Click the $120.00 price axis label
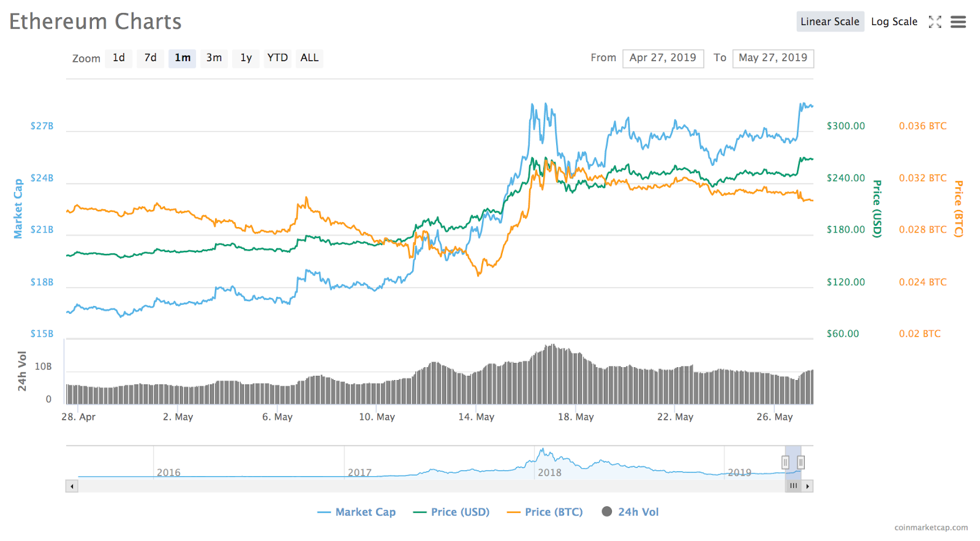 [x=846, y=282]
